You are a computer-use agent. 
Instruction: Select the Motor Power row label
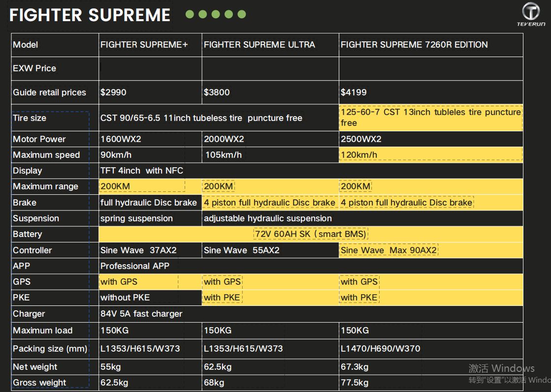click(x=39, y=139)
